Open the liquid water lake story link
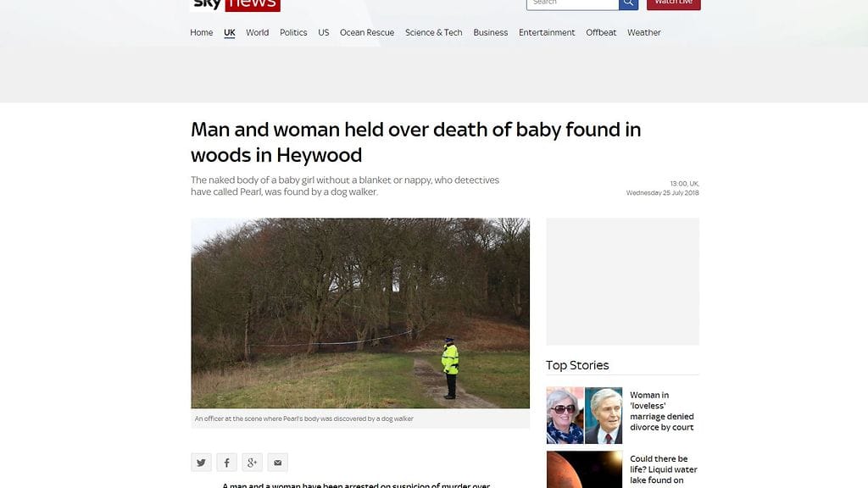 [663, 469]
